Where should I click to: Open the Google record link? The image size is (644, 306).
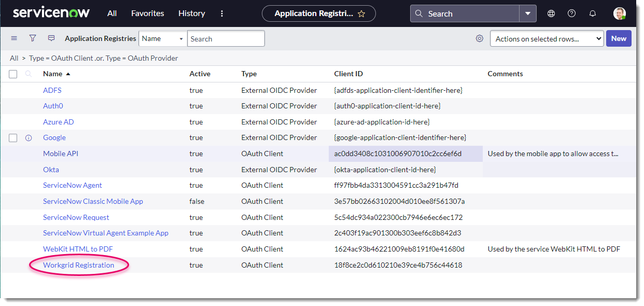point(54,137)
